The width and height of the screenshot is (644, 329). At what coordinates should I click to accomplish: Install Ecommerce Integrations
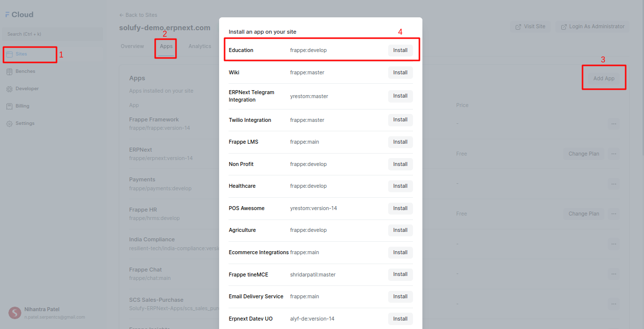click(x=400, y=253)
